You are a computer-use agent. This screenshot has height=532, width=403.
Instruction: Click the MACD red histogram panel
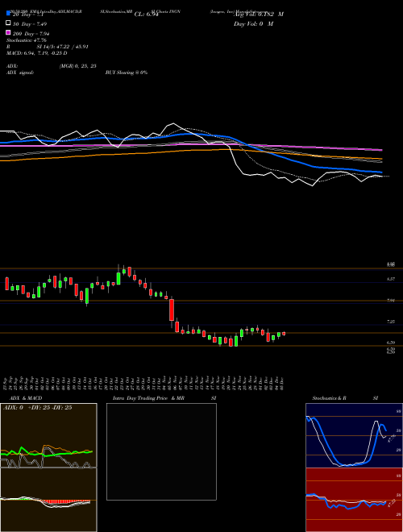point(48,500)
